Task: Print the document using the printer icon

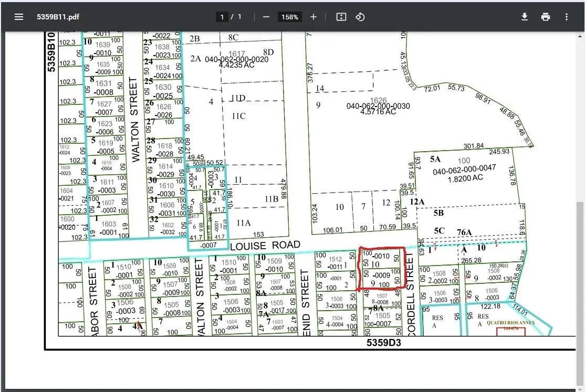Action: (546, 17)
